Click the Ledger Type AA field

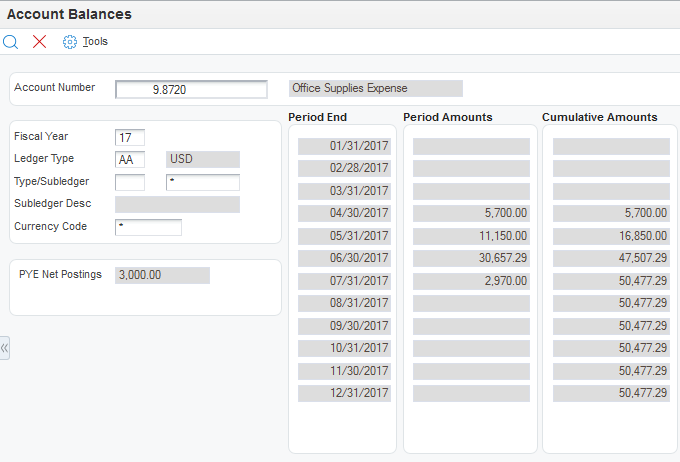pyautogui.click(x=130, y=159)
